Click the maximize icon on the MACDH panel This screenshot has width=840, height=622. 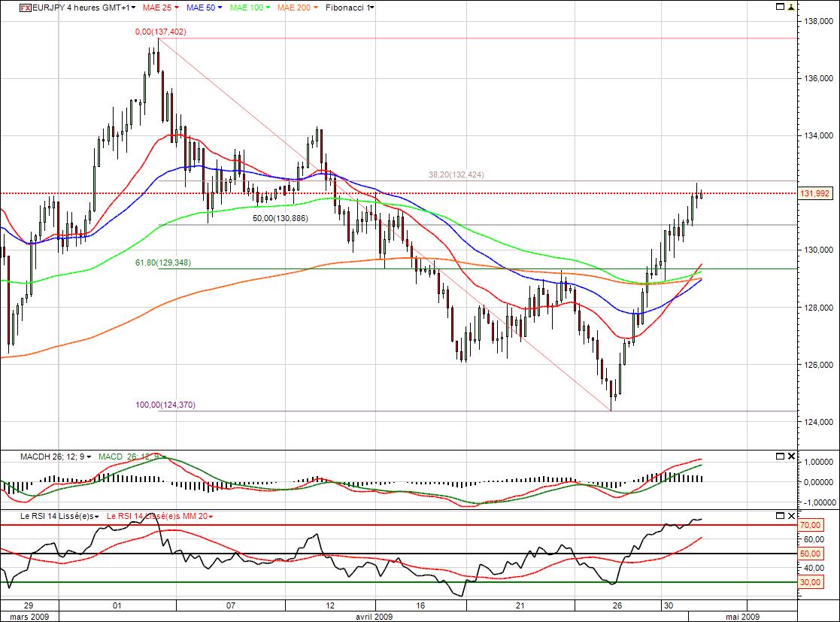pos(780,456)
